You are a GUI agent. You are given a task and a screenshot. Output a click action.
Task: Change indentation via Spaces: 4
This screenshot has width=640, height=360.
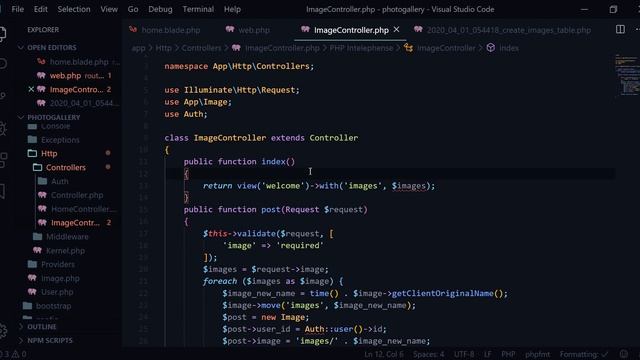428,354
